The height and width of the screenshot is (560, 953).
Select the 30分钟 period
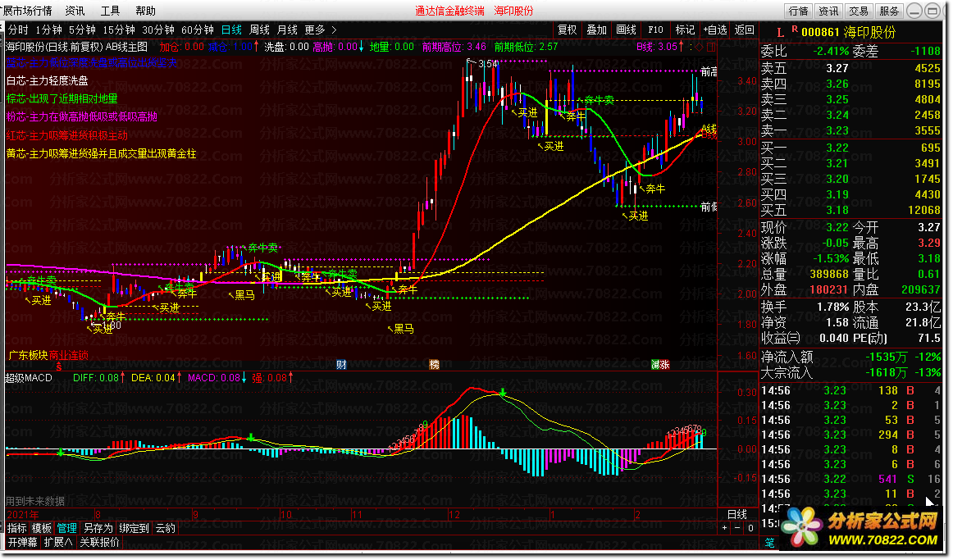pos(158,30)
